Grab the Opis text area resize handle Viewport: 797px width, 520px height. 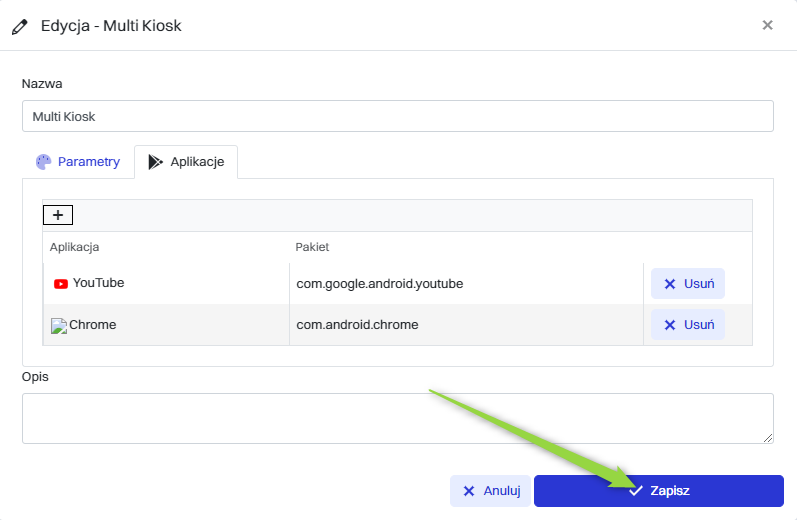pos(768,438)
